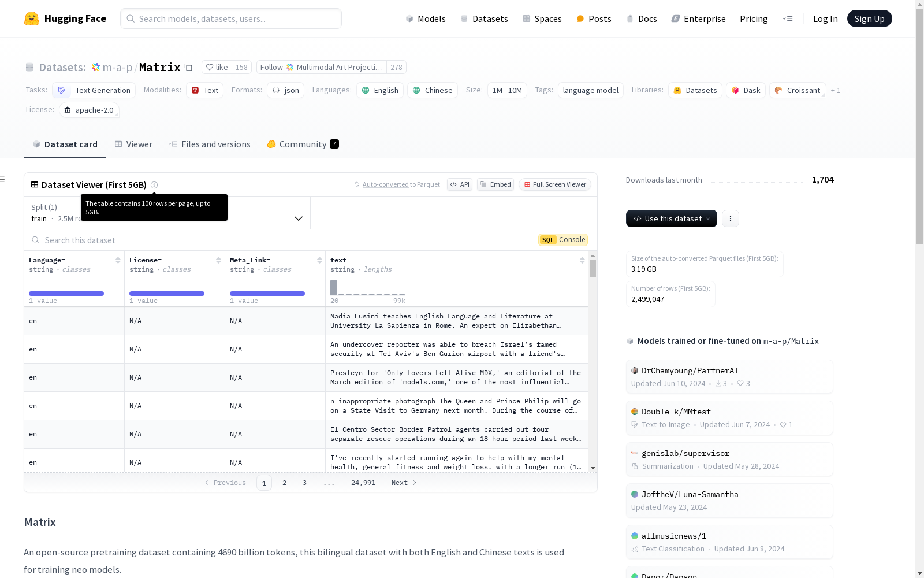Filter by English language tag

click(380, 90)
